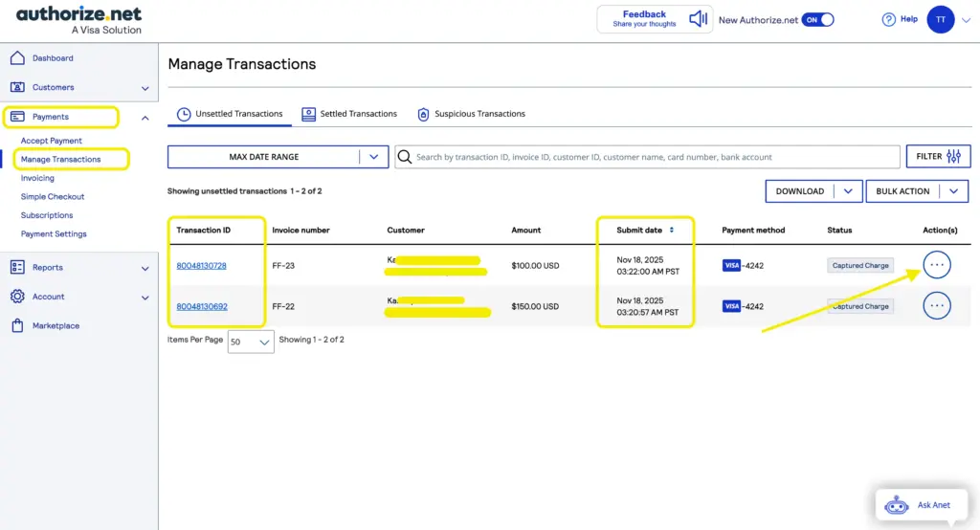Screen dimensions: 980x530
Task: Click the BULK ACTION button label
Action: [x=902, y=191]
